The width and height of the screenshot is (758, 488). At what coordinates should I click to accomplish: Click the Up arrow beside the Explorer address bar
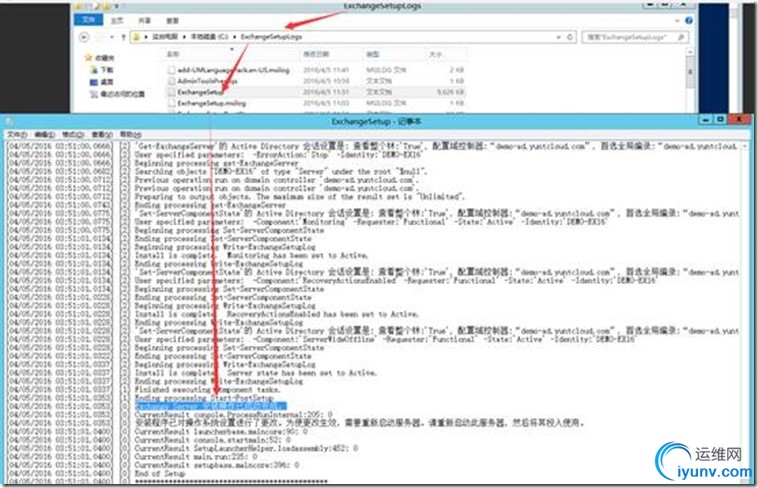click(123, 37)
